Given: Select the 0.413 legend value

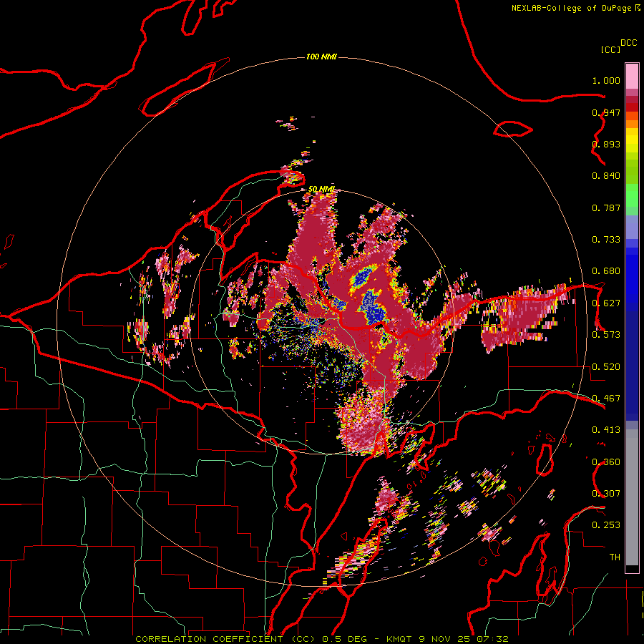Looking at the screenshot, I should tap(606, 430).
